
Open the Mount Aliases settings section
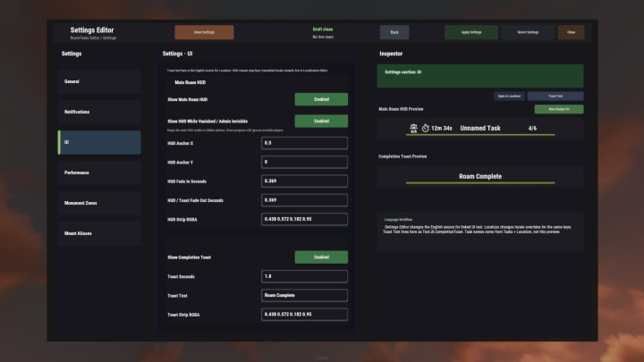tap(99, 233)
